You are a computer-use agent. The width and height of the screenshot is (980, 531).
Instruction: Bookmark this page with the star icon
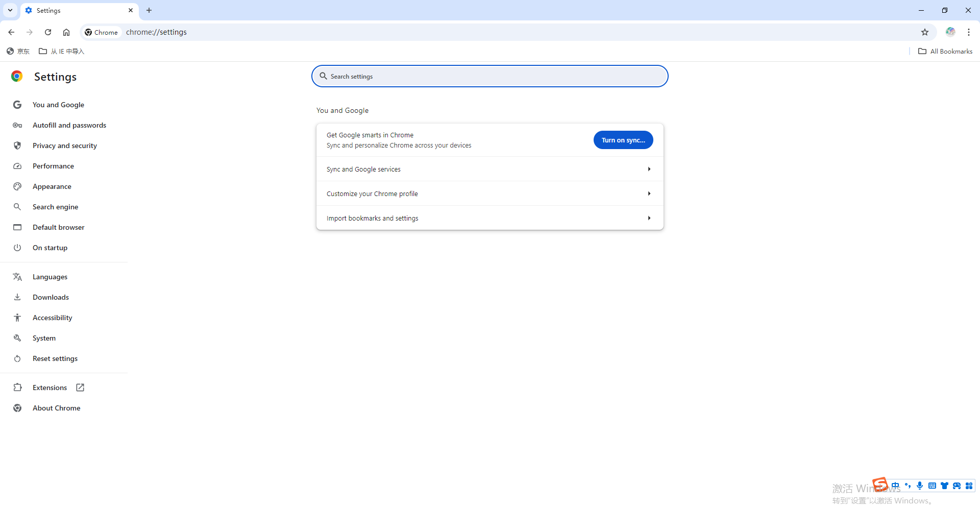(x=925, y=32)
